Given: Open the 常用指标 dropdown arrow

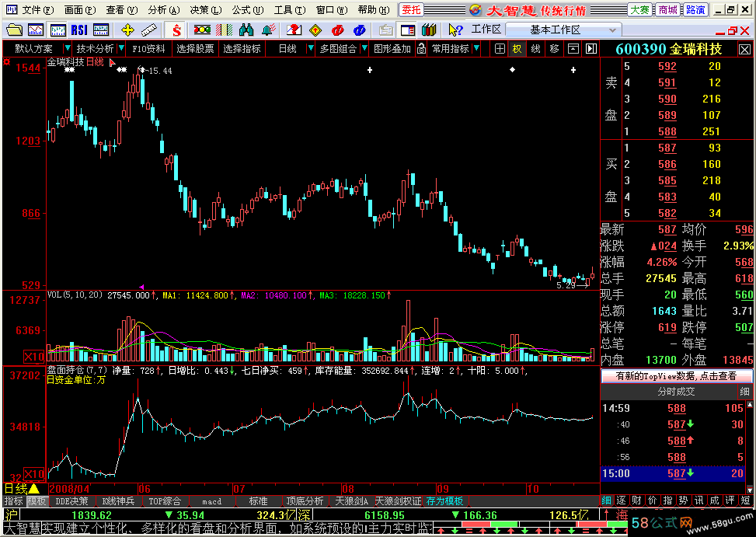Looking at the screenshot, I should pos(476,48).
